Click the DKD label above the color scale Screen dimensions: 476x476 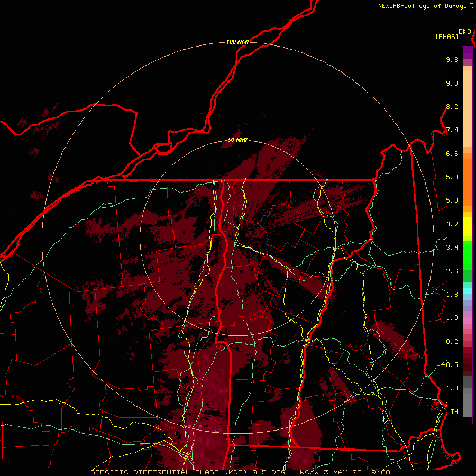point(465,32)
